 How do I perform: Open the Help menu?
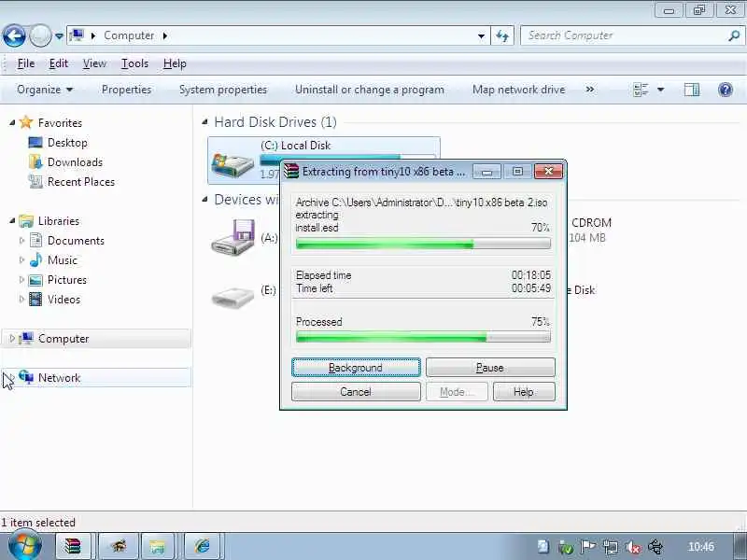pos(175,63)
